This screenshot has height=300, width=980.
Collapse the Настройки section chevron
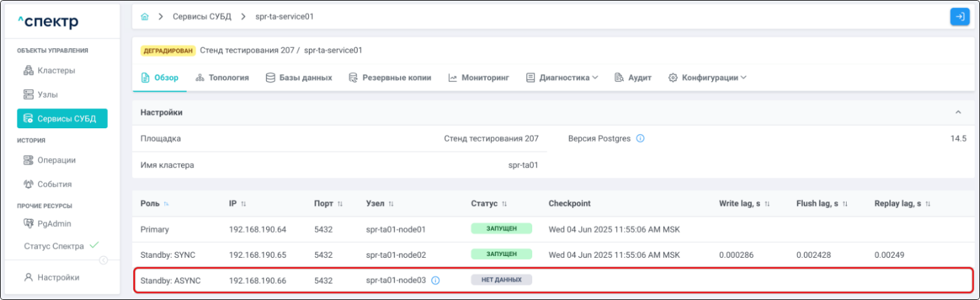[x=958, y=113]
